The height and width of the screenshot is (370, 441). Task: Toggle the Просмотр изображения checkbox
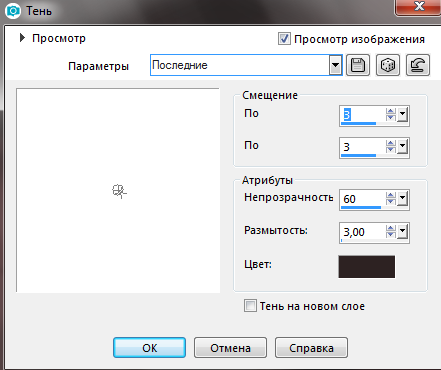pos(284,39)
